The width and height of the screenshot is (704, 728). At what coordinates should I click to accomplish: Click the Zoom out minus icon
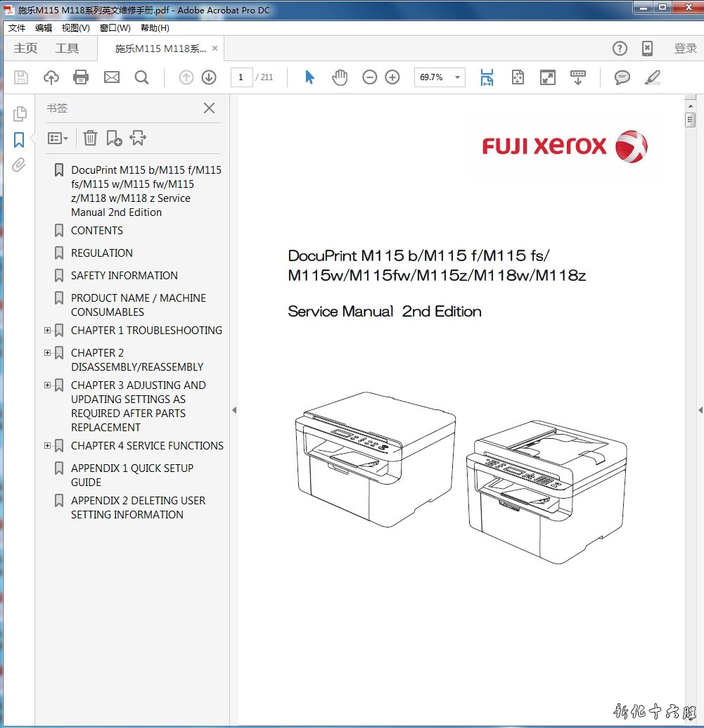point(369,77)
